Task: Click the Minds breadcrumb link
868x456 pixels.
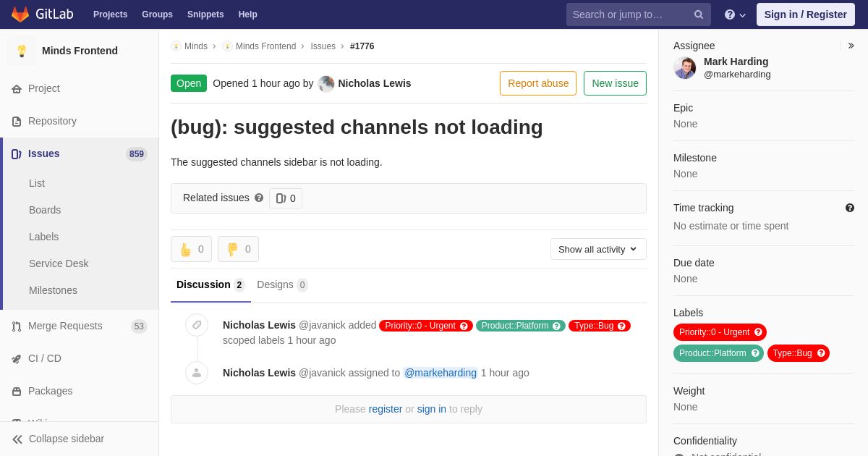Action: point(196,46)
